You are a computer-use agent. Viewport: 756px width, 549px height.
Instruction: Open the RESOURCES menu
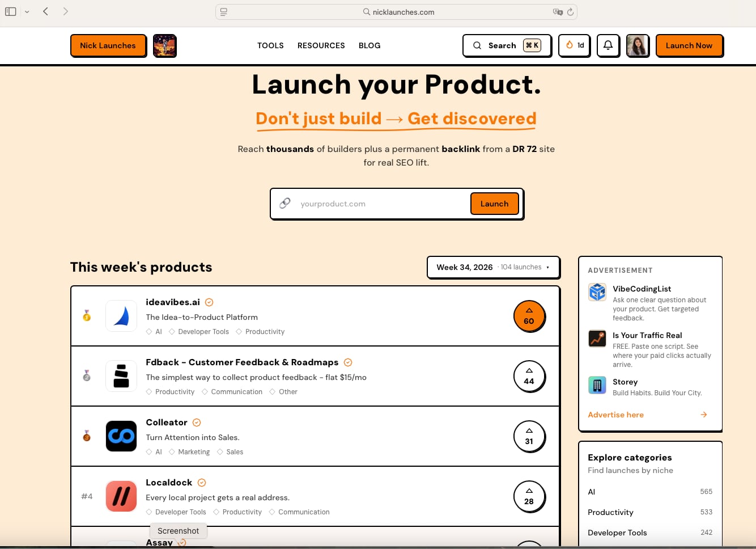[321, 45]
